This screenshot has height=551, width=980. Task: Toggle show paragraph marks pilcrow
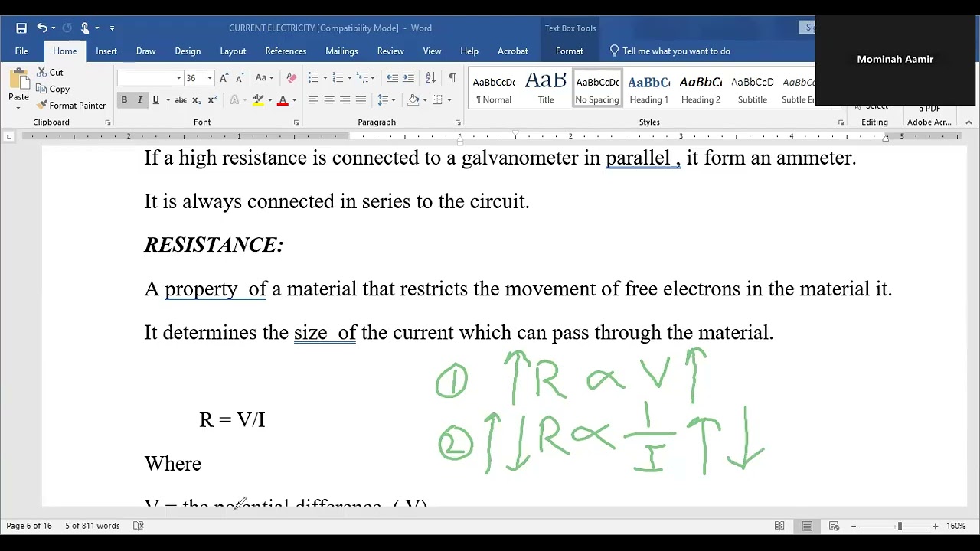pos(452,78)
